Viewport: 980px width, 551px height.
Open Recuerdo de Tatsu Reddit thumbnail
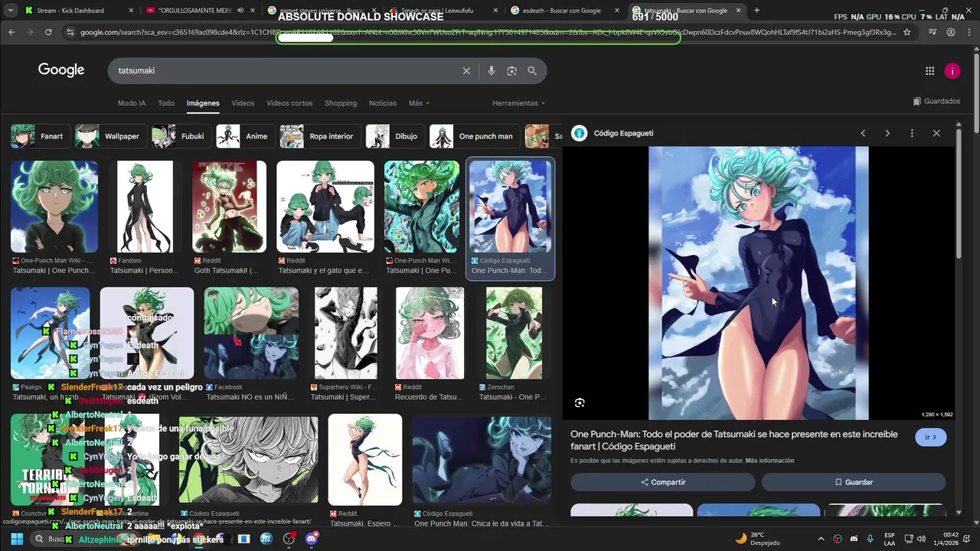coord(430,333)
